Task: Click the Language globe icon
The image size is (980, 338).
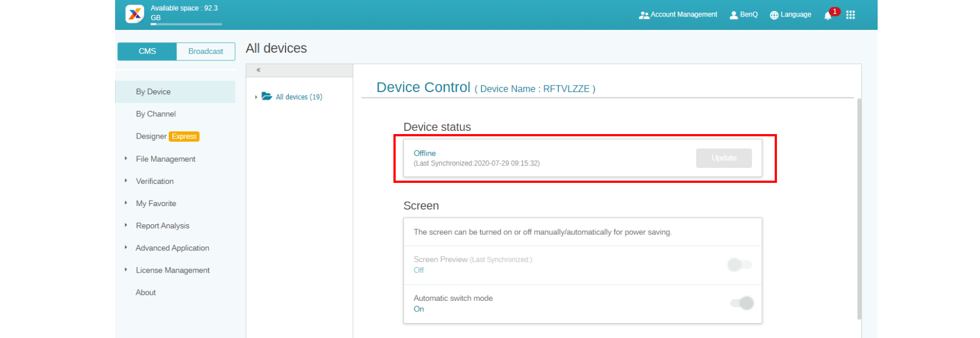Action: (x=774, y=15)
